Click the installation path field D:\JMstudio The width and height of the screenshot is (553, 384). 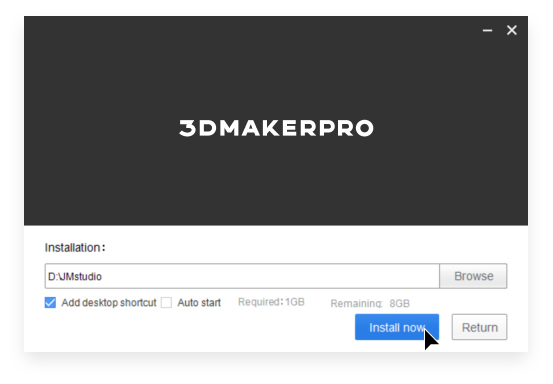(242, 276)
